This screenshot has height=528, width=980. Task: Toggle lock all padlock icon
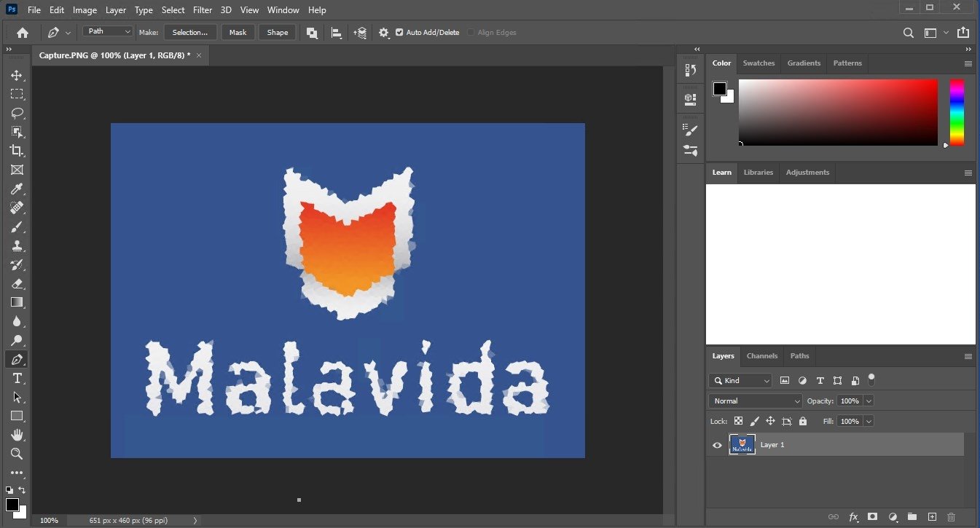[803, 421]
